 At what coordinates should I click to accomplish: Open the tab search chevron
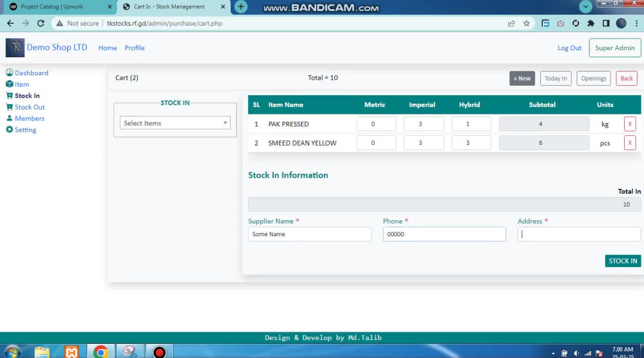click(x=585, y=6)
